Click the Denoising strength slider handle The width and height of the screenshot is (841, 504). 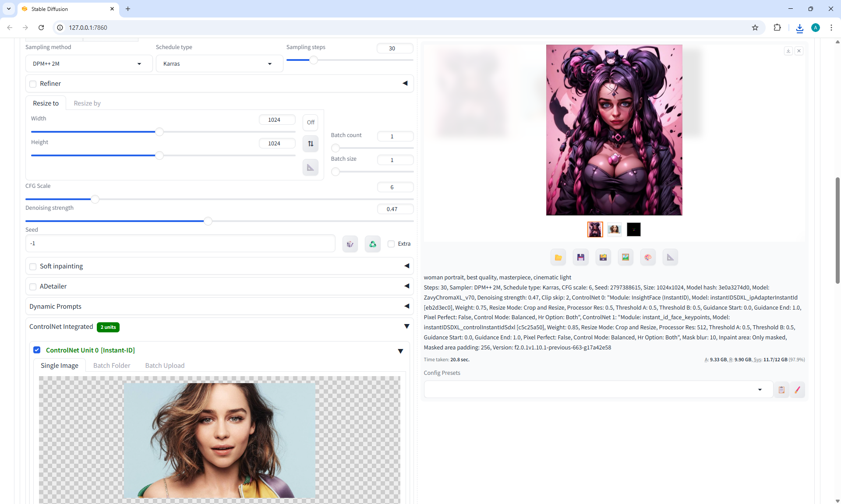click(x=208, y=222)
